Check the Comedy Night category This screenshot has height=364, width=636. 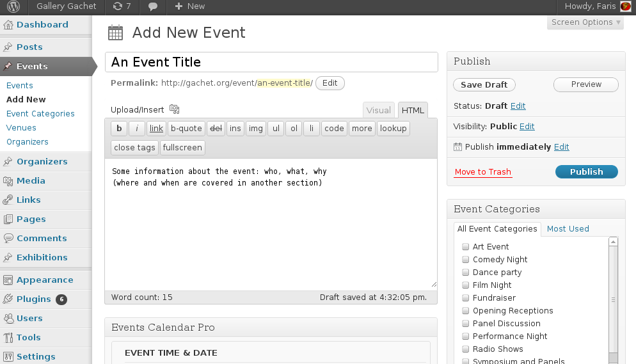[466, 260]
